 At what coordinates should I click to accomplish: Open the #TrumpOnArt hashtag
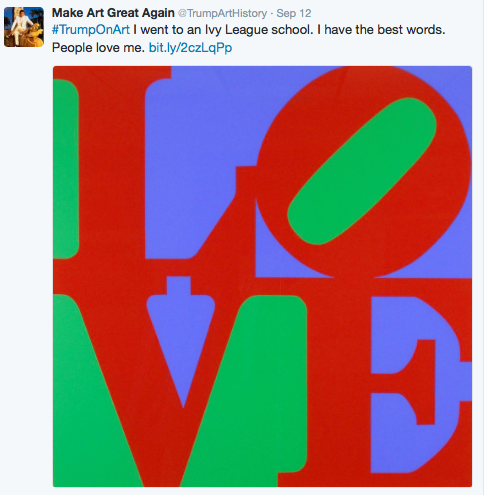click(91, 30)
